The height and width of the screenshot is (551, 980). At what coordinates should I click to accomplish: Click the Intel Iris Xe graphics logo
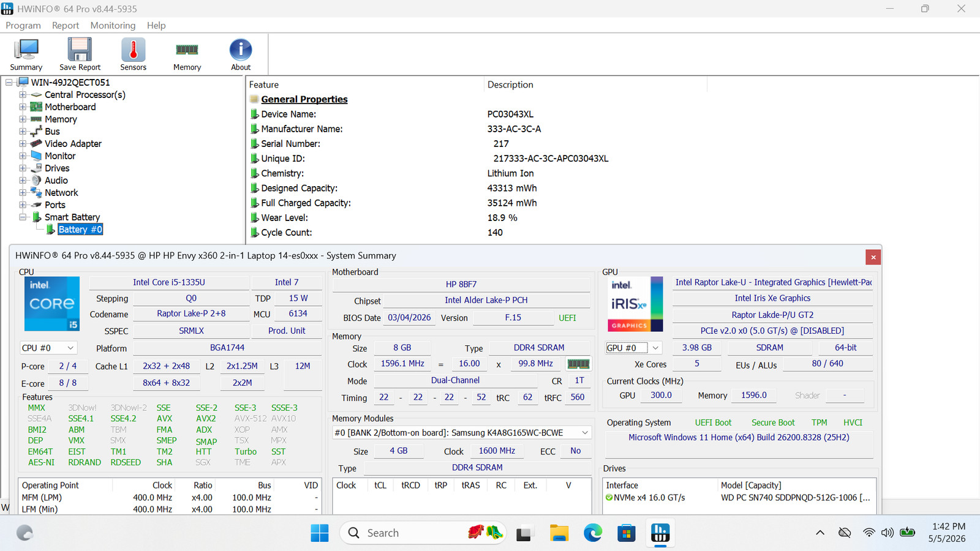(x=636, y=304)
